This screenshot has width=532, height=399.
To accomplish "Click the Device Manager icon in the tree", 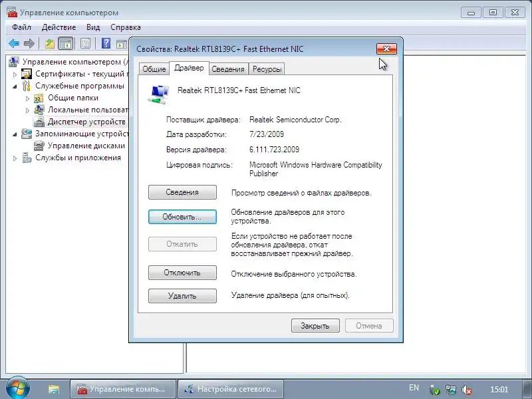I will 39,122.
